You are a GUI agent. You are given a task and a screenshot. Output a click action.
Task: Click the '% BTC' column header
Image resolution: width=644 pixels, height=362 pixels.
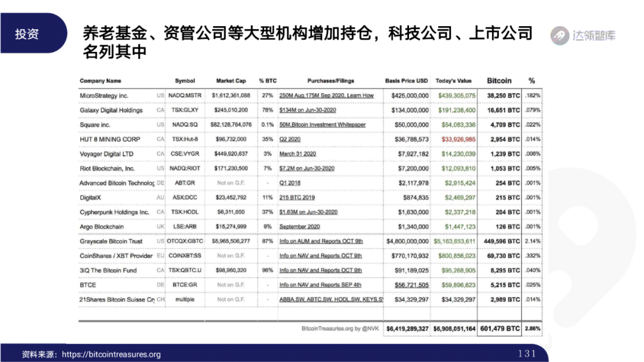[x=268, y=81]
